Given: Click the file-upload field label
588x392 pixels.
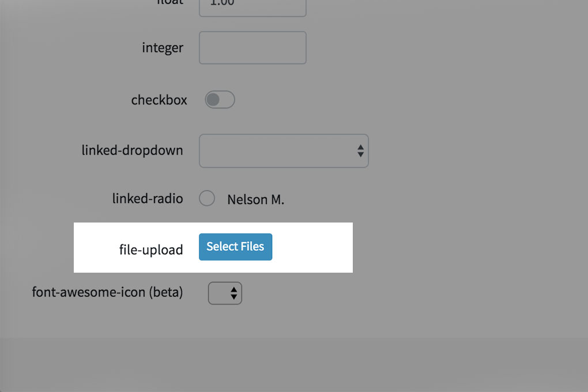Looking at the screenshot, I should click(150, 250).
